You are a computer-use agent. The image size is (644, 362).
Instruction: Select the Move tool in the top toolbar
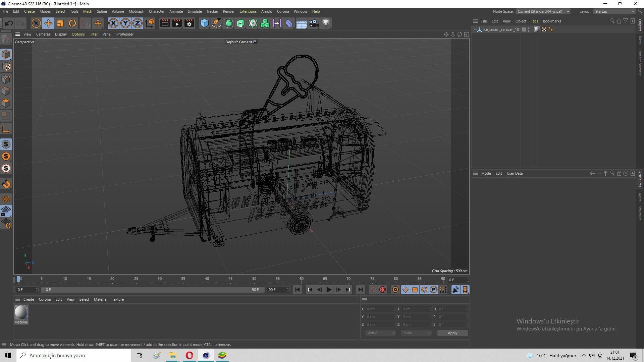tap(48, 23)
